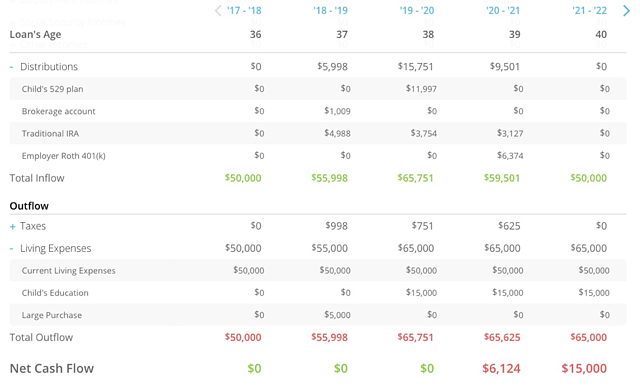640x390 pixels.
Task: Click the Traditional IRA row label
Action: pyautogui.click(x=50, y=133)
